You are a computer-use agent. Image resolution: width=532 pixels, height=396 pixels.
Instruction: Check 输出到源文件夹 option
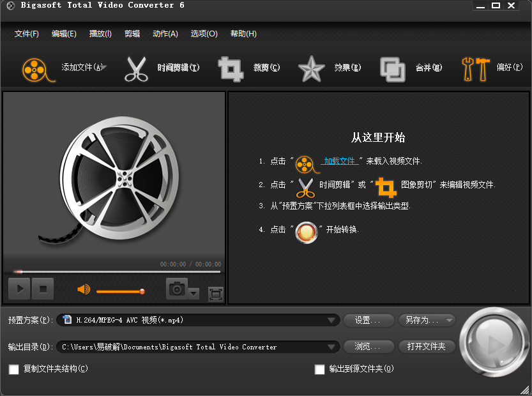click(x=319, y=369)
